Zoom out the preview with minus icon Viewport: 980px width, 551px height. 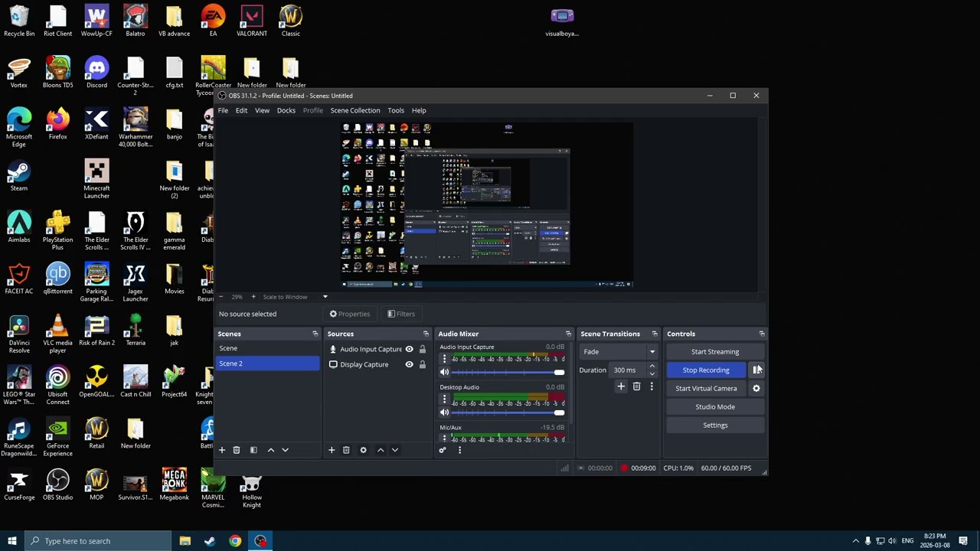(221, 297)
